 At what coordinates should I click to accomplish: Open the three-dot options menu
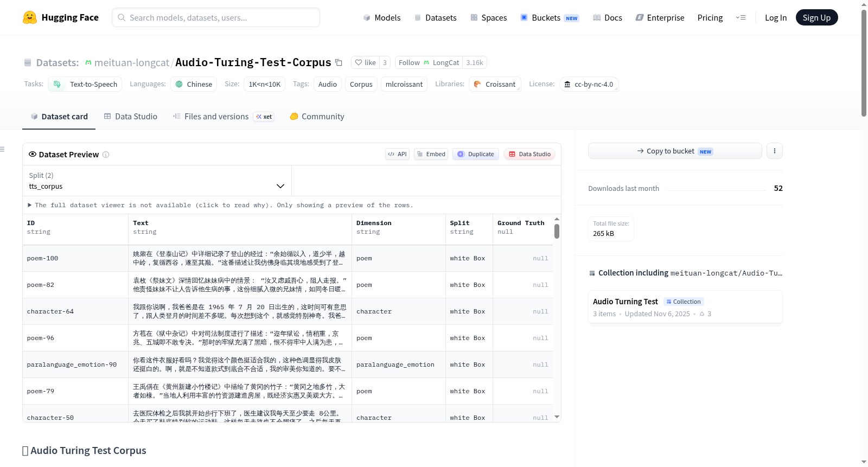point(775,151)
